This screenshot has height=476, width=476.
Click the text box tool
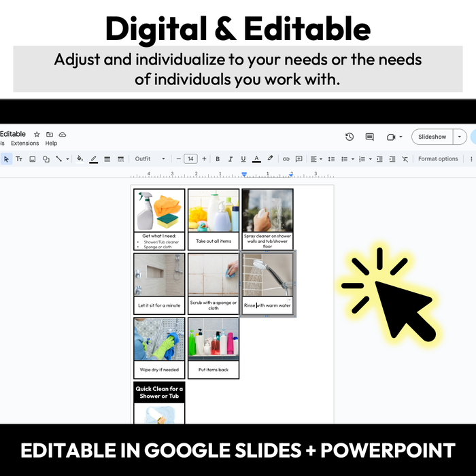click(19, 159)
